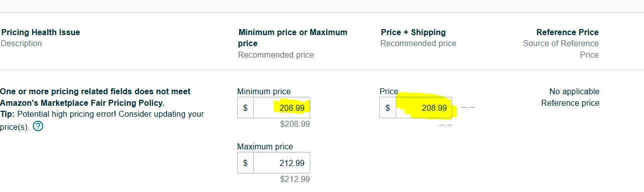Select the Reference Price column header
The width and height of the screenshot is (644, 192).
coord(567,32)
